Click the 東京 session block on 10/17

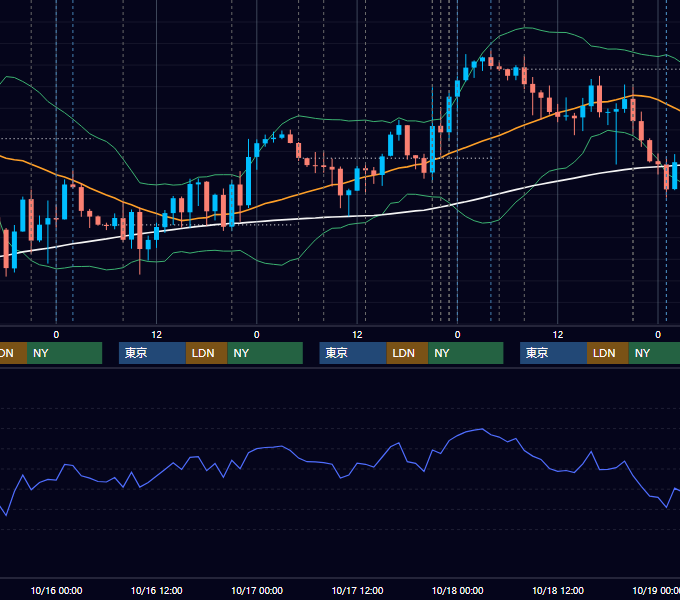353,353
